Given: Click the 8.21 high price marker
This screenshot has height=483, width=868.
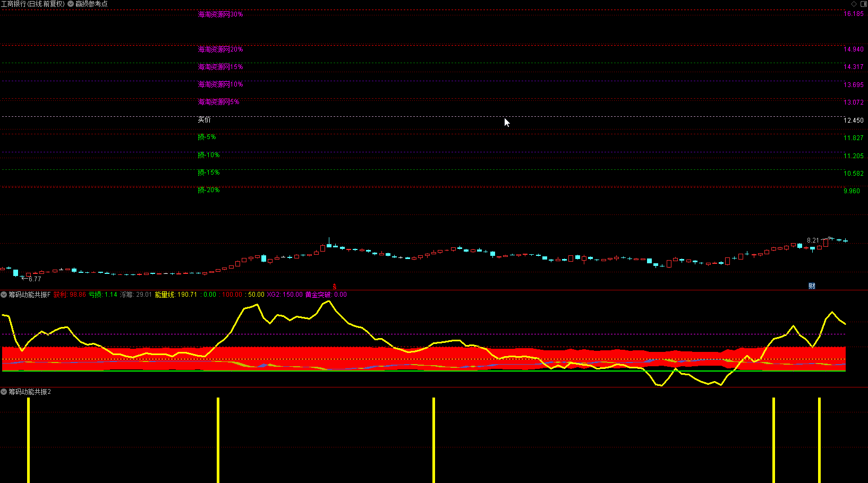Looking at the screenshot, I should (x=813, y=240).
